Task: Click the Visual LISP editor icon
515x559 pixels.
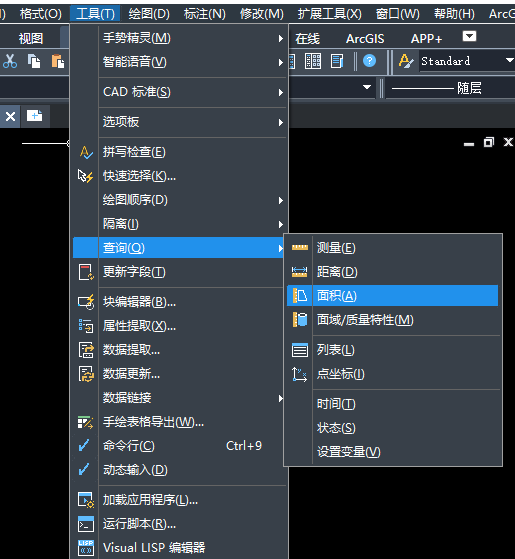Action: click(x=86, y=548)
